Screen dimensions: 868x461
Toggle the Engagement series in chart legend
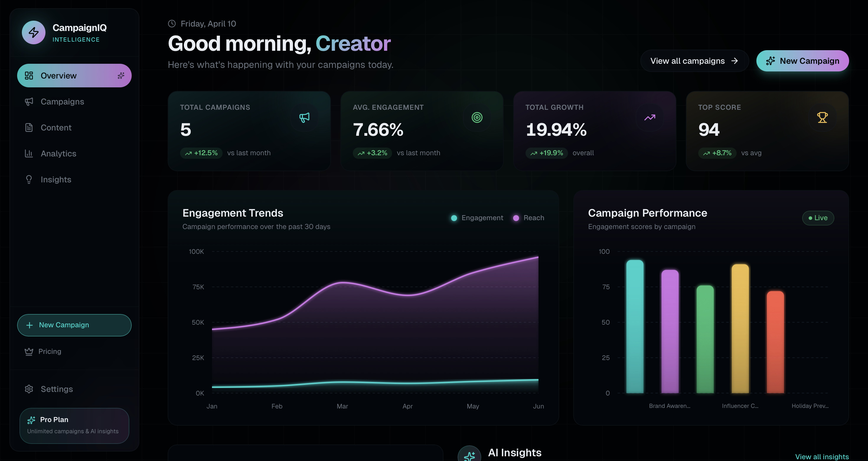477,218
